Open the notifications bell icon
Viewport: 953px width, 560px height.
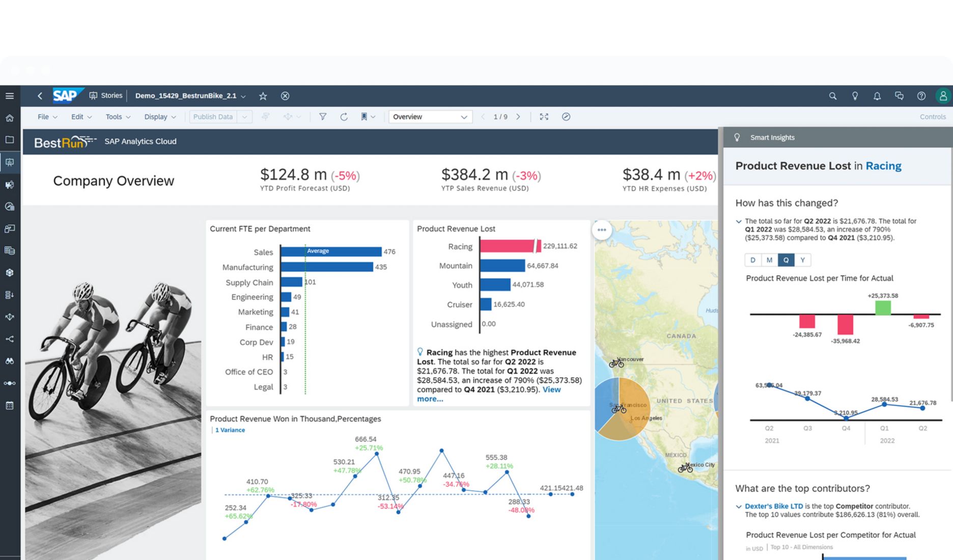coord(877,96)
